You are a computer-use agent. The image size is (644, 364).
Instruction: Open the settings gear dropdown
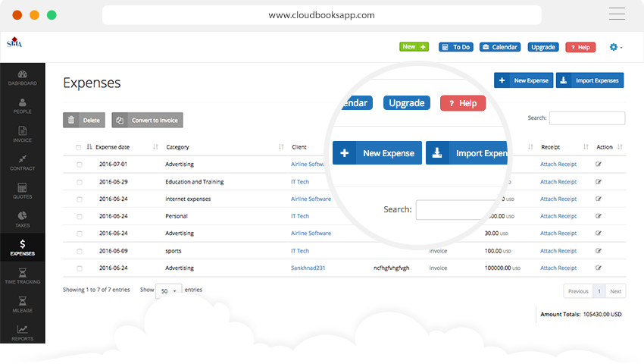(616, 47)
